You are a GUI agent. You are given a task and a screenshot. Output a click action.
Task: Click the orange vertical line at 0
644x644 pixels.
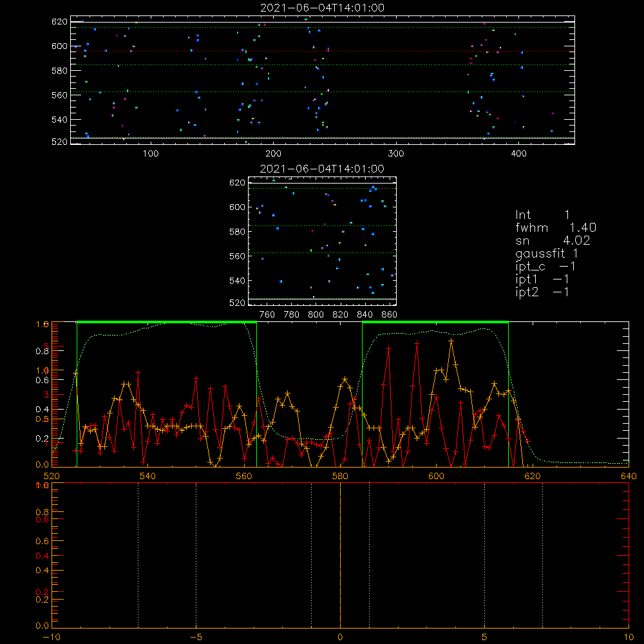340,555
